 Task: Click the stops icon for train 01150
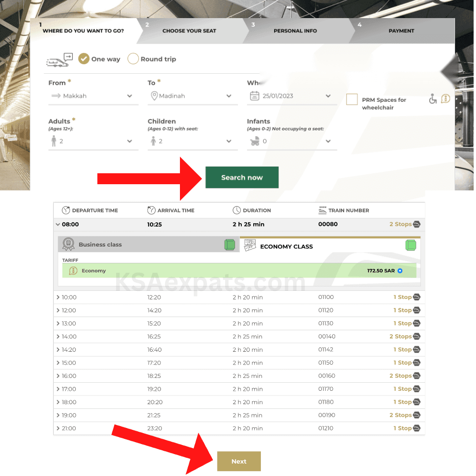[417, 362]
